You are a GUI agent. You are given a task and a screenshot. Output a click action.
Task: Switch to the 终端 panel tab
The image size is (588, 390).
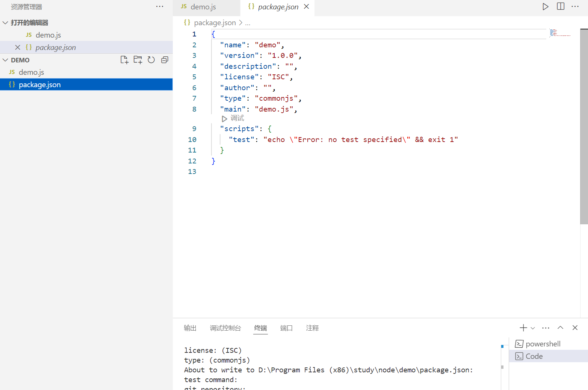(x=260, y=328)
